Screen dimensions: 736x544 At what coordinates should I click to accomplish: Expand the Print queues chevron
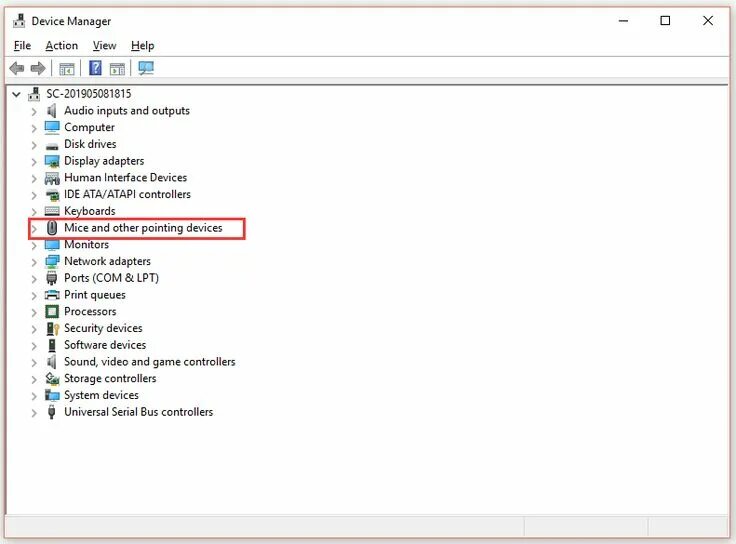[x=34, y=296]
